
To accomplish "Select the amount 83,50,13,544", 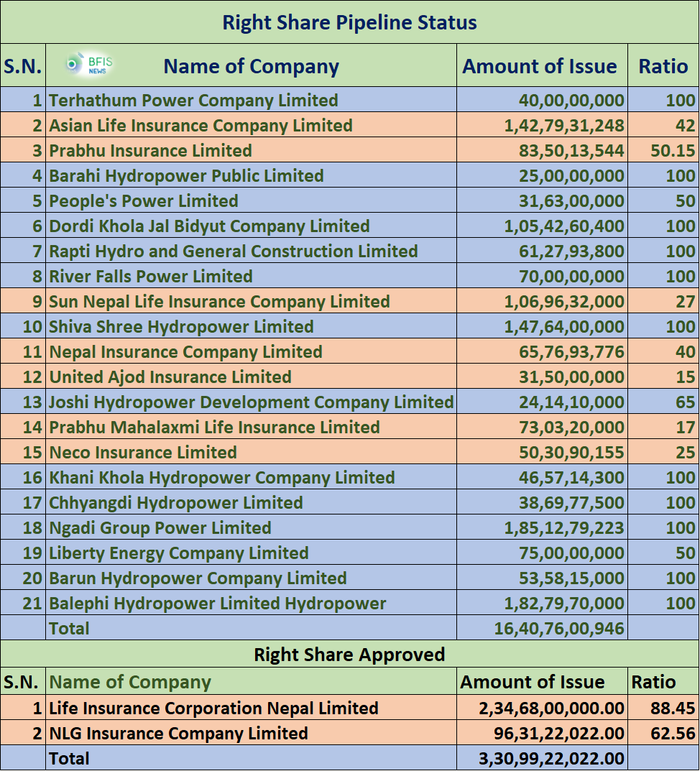I will tap(571, 150).
